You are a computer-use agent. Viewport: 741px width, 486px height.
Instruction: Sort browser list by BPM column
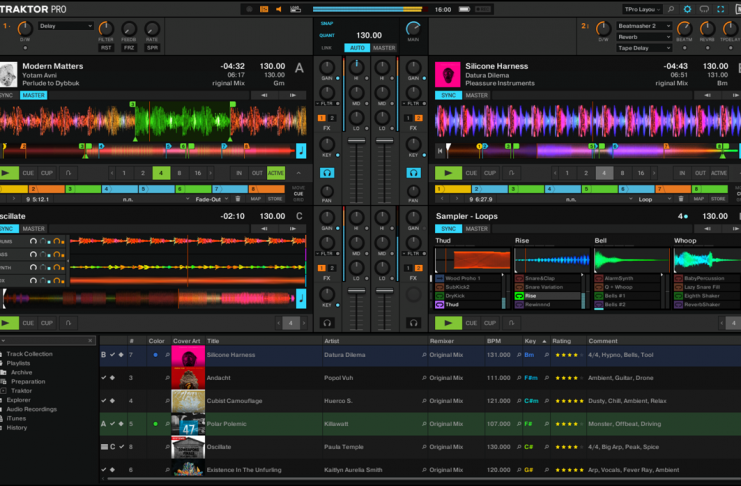pos(493,341)
